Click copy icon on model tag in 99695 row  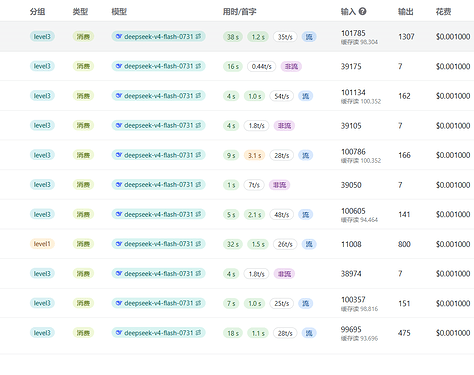pyautogui.click(x=199, y=333)
